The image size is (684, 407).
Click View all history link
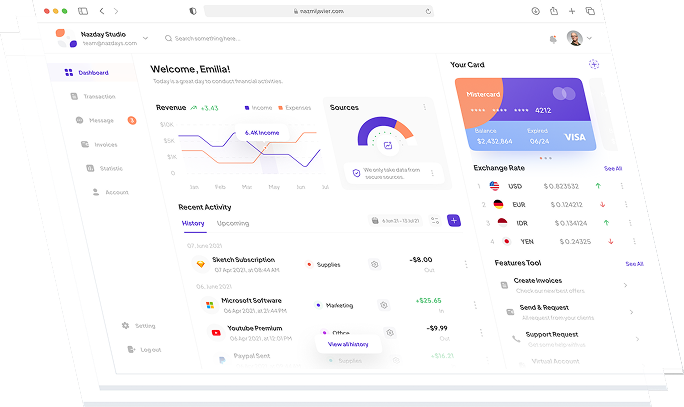coord(348,344)
